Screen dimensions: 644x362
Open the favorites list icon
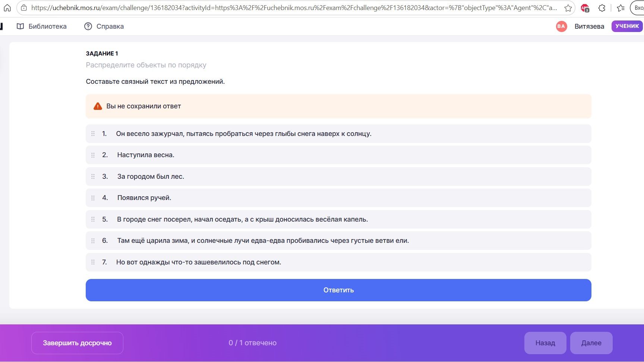pos(621,8)
